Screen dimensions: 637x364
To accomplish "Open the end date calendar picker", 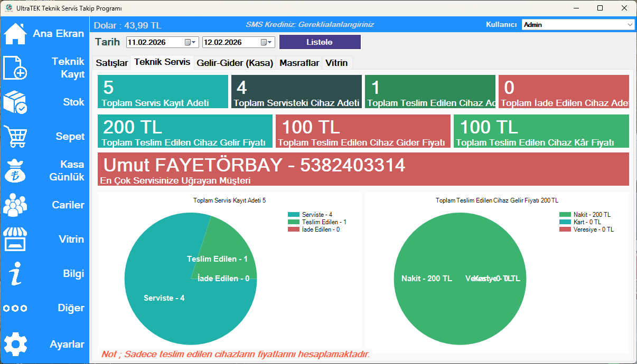I will pyautogui.click(x=267, y=42).
